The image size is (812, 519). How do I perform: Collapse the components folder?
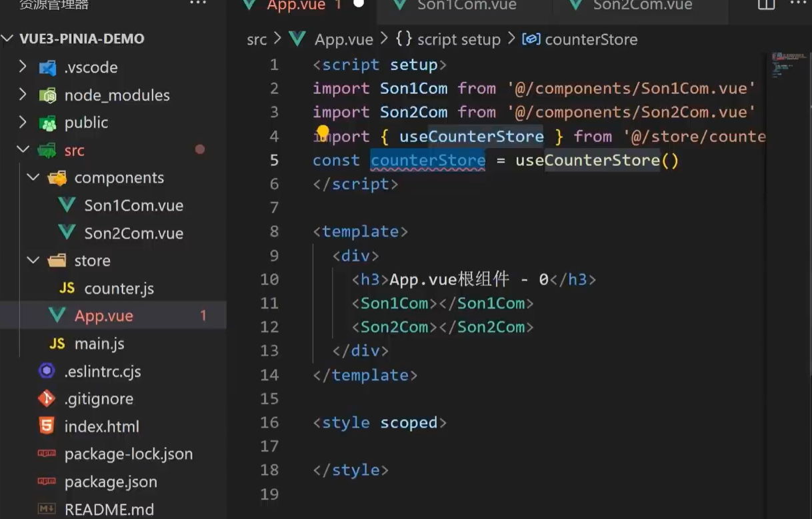33,178
